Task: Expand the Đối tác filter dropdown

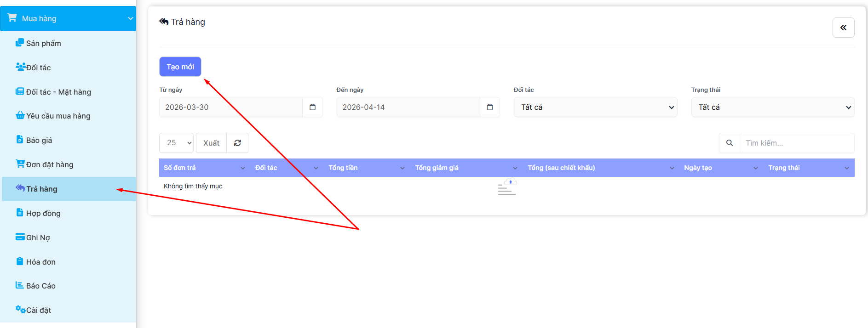Action: tap(595, 107)
